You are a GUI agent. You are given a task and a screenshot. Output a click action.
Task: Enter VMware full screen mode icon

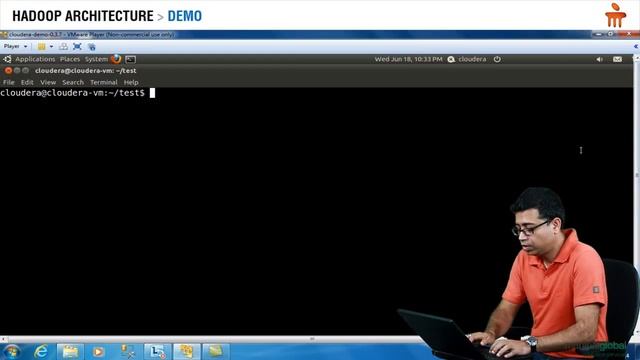click(x=77, y=47)
